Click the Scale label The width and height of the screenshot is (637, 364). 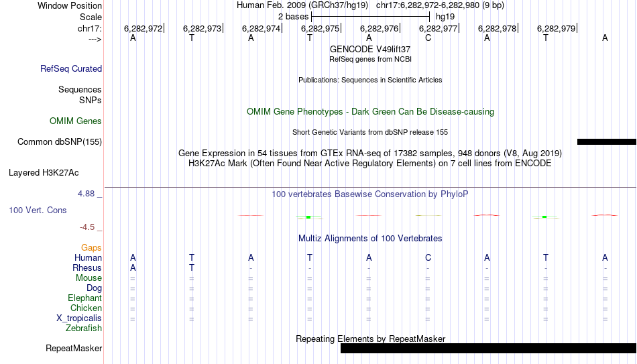(x=91, y=17)
